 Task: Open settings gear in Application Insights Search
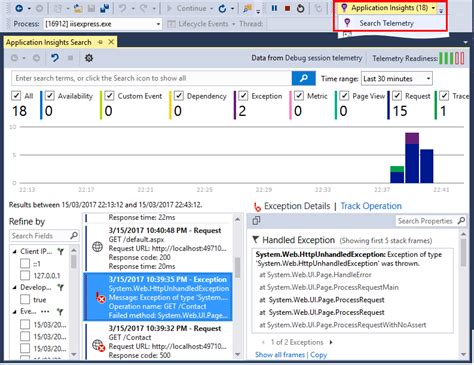click(x=89, y=58)
